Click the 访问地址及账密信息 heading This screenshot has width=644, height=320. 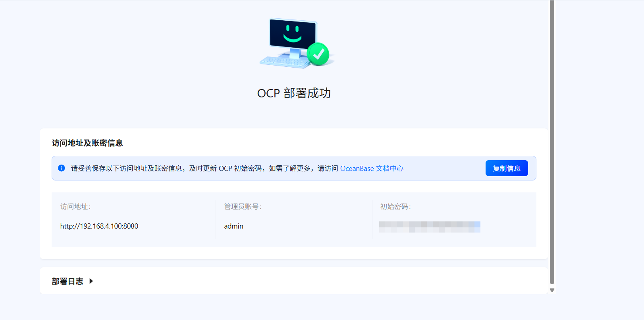87,143
